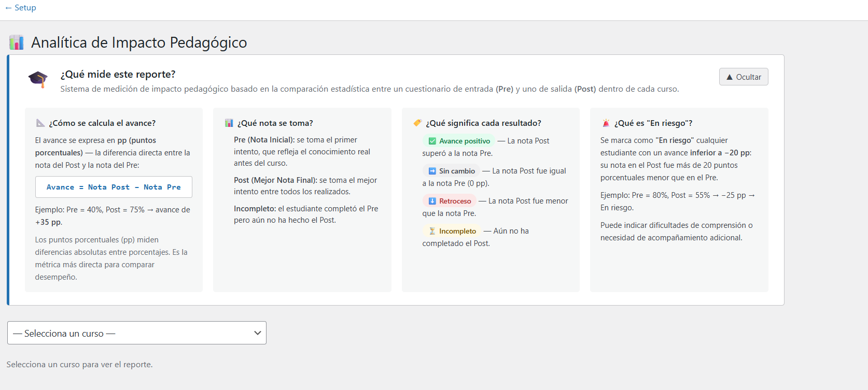
Task: Click the bar chart icon beside the page title
Action: coord(17,42)
